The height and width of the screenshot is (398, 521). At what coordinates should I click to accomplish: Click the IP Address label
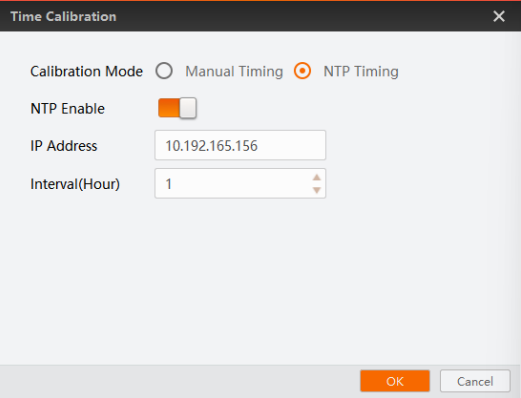(64, 146)
